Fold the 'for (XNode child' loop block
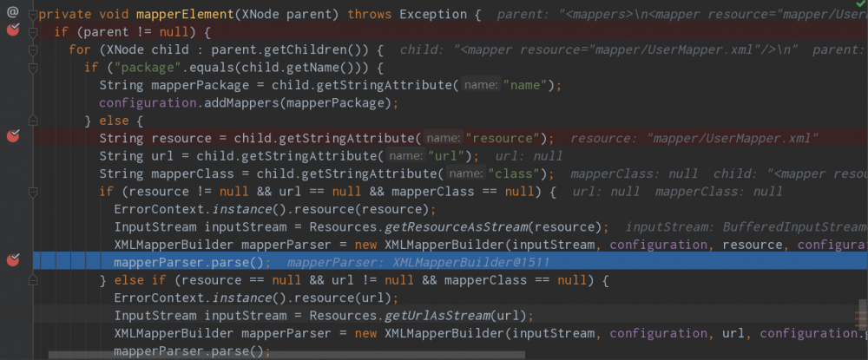The image size is (868, 360). pyautogui.click(x=33, y=49)
